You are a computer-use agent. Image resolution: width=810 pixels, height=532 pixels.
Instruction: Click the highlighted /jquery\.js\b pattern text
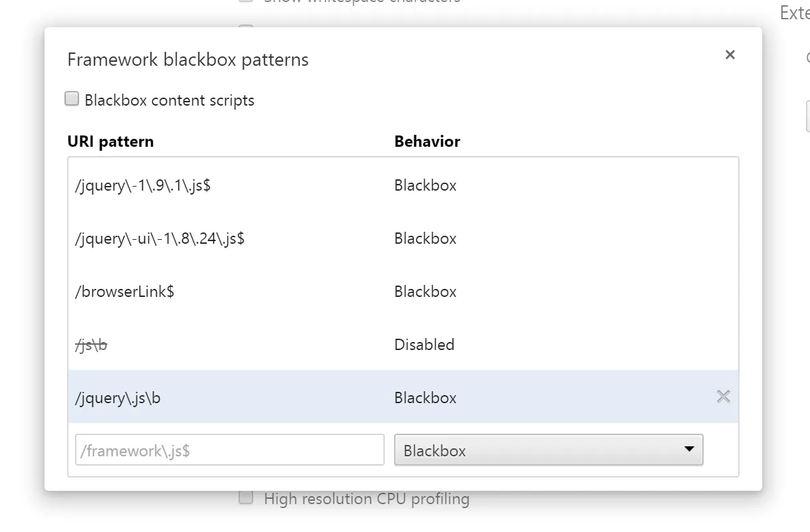click(118, 398)
